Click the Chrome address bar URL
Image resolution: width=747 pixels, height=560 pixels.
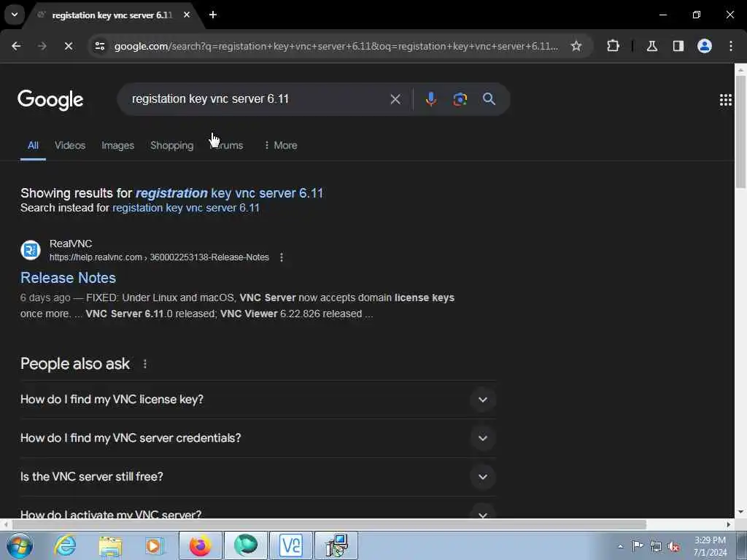[336, 46]
